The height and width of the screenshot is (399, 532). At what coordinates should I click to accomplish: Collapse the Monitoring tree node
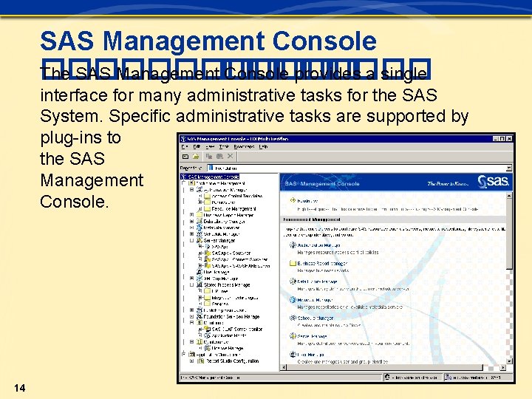point(191,323)
